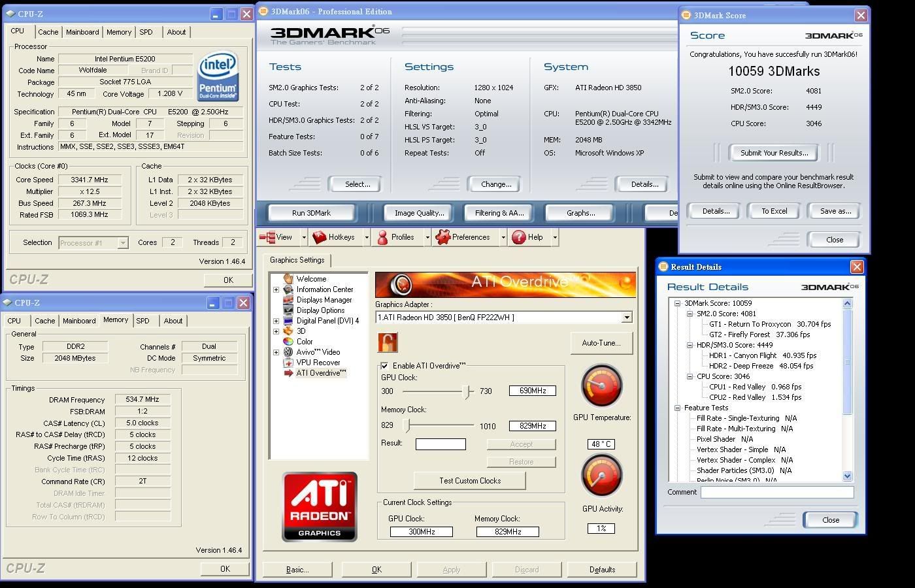The image size is (915, 588).
Task: Click the GPU Clock 690MHz value field
Action: [x=533, y=391]
